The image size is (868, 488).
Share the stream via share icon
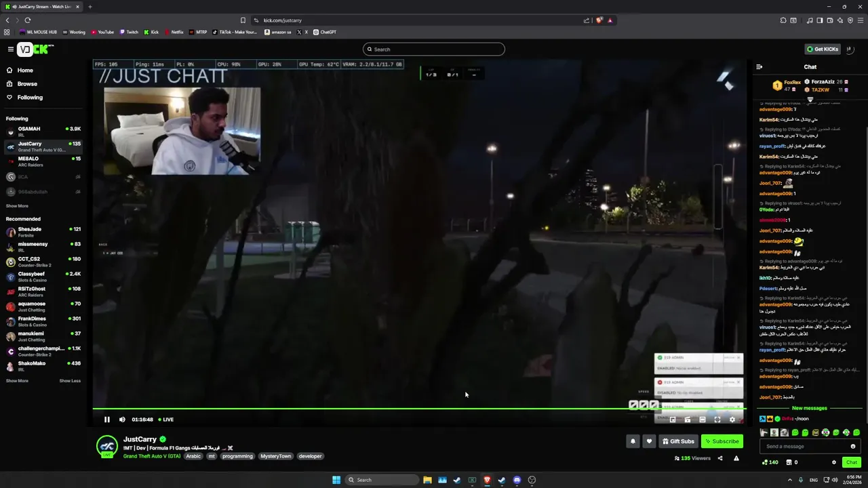[x=720, y=458]
